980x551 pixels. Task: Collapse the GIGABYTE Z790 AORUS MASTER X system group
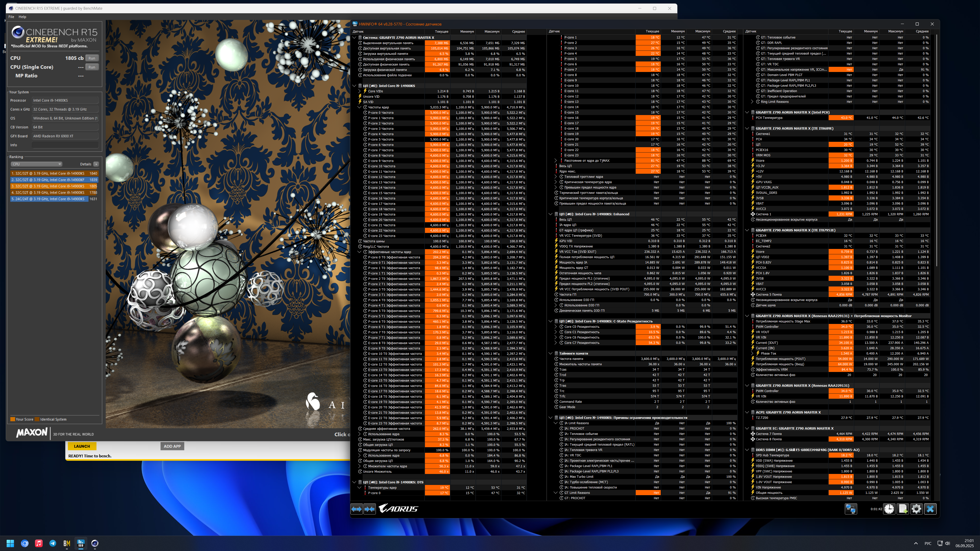tap(354, 38)
